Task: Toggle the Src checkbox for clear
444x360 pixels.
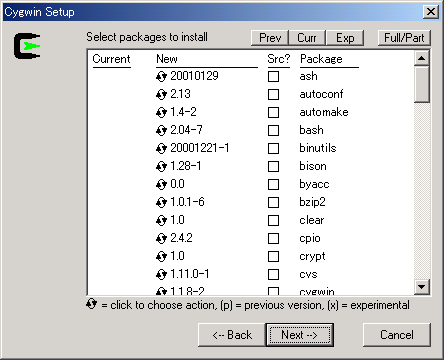Action: click(273, 220)
